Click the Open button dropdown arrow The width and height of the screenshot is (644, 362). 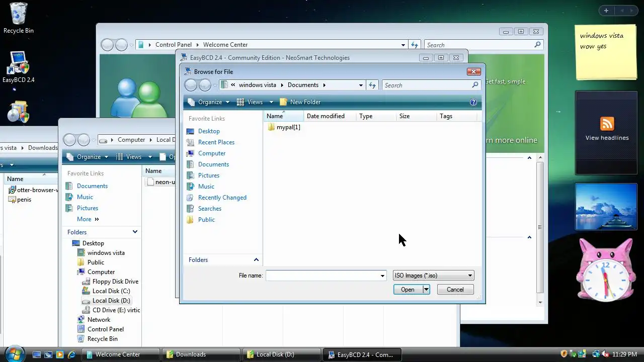426,290
